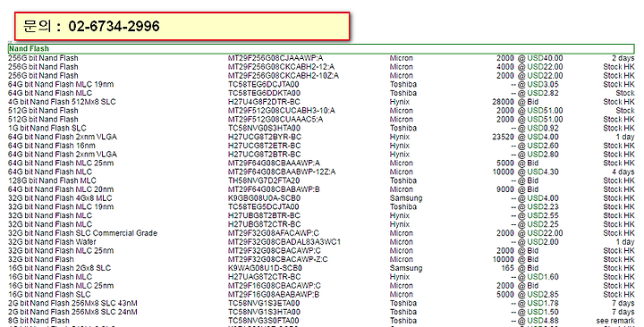
Task: Click part number MT29F64G08CBAAAWP:A
Action: coord(274,163)
